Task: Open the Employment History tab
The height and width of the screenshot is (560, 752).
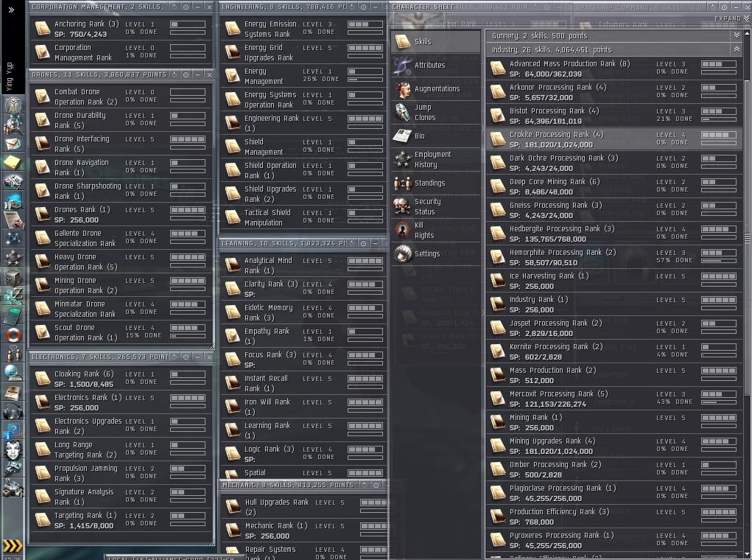Action: 435,159
